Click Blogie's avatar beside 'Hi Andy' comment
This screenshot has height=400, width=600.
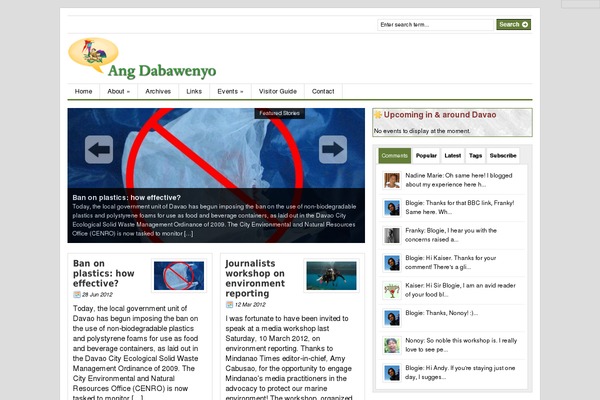tap(392, 373)
